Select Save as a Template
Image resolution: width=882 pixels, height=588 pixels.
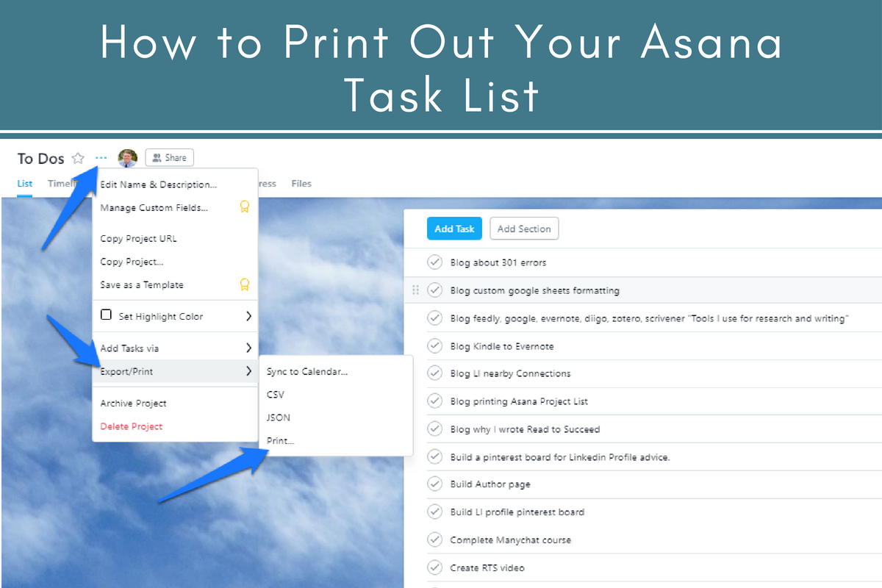142,284
